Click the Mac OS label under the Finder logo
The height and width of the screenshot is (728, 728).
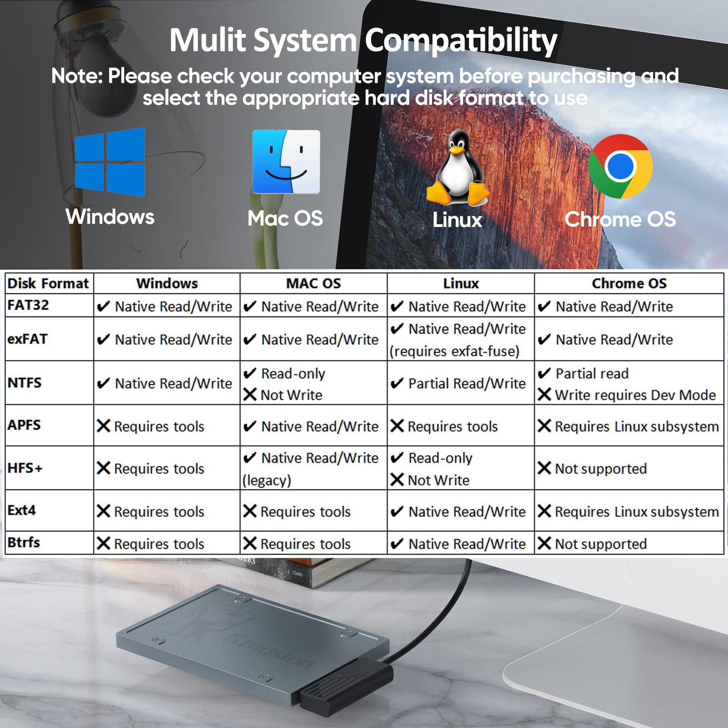[x=285, y=218]
